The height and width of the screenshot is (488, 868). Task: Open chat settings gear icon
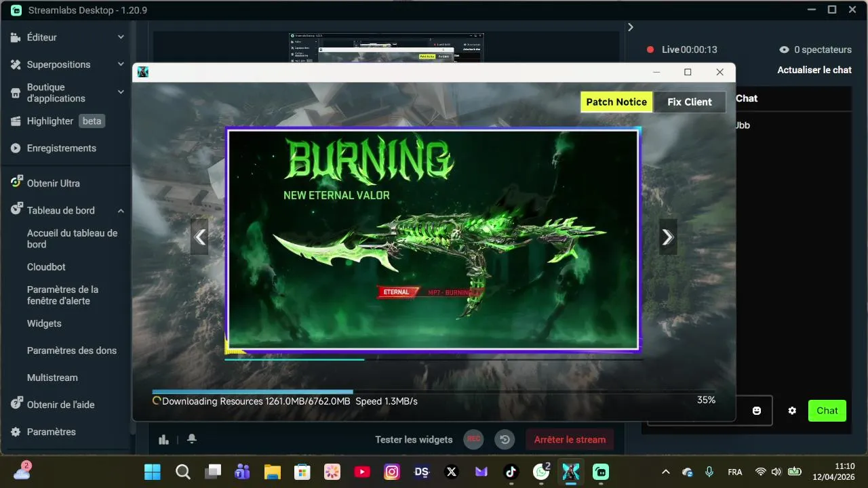pos(792,411)
